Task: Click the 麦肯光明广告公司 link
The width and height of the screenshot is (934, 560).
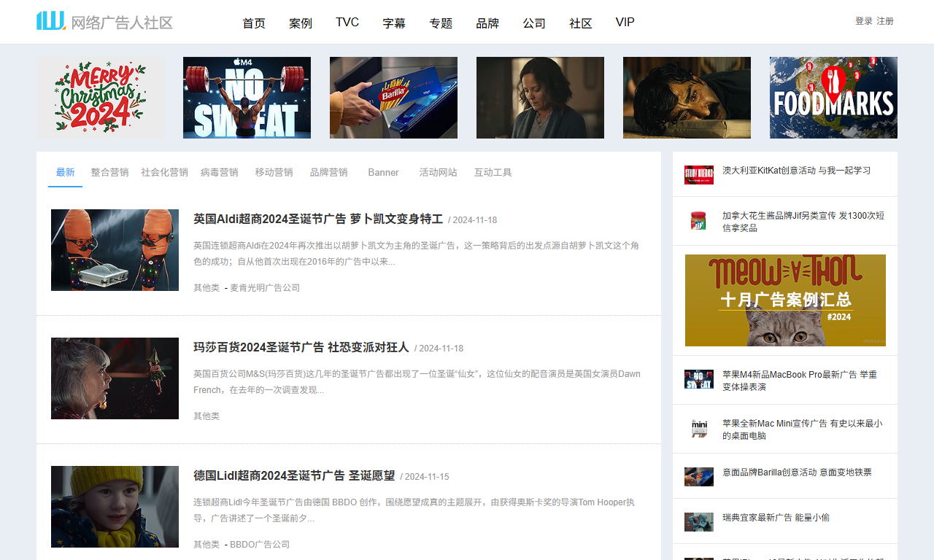Action: coord(265,288)
